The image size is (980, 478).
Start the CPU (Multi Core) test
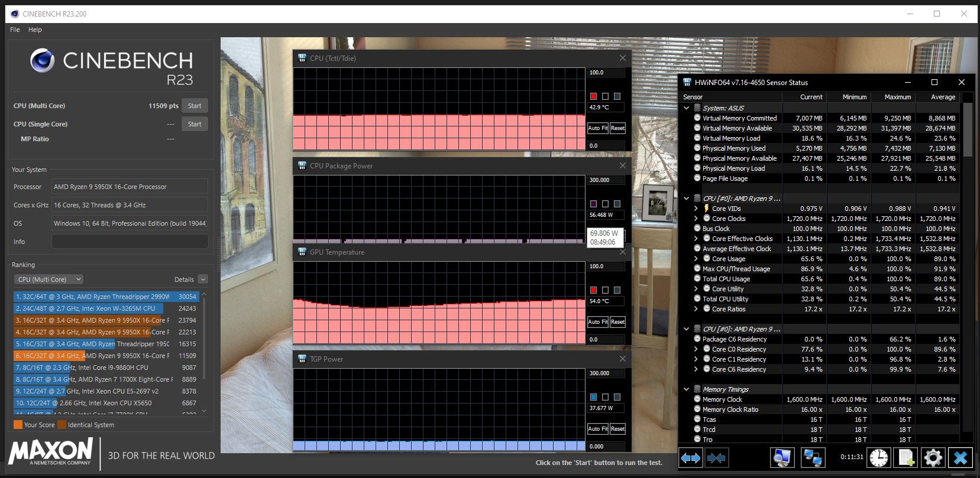[195, 106]
